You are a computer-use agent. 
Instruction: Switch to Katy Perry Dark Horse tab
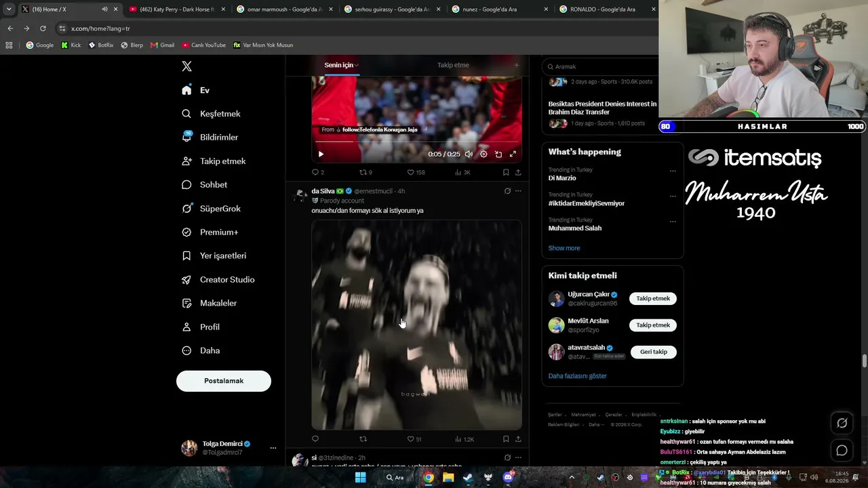click(176, 9)
